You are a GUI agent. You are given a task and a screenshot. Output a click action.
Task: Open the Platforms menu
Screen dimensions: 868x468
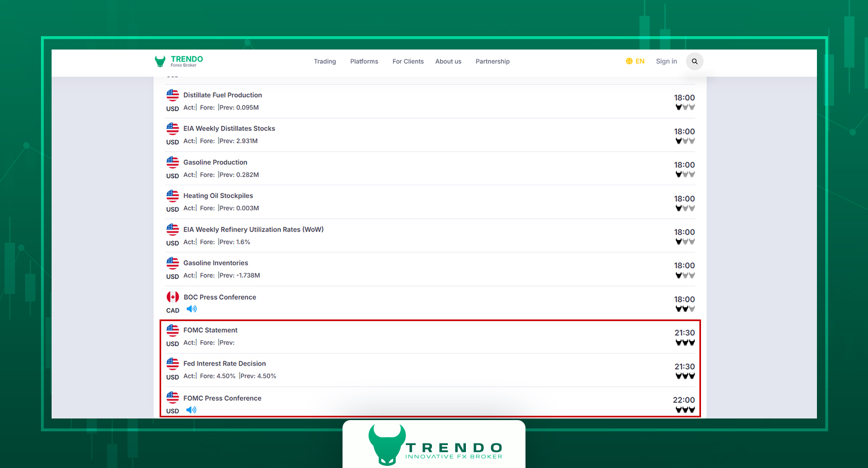364,61
